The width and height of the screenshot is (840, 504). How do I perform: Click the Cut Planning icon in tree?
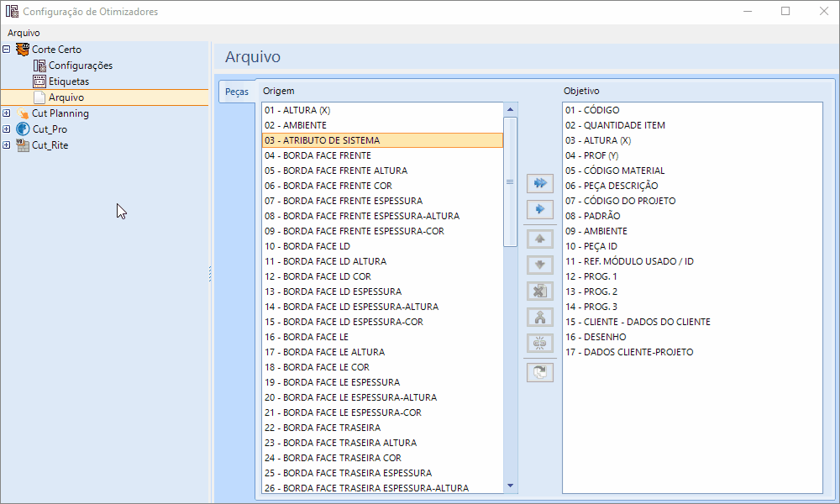23,113
